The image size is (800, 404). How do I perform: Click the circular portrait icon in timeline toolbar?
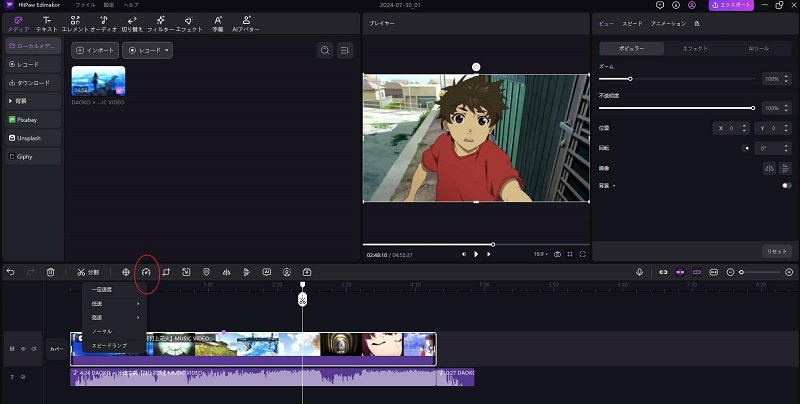tap(287, 272)
